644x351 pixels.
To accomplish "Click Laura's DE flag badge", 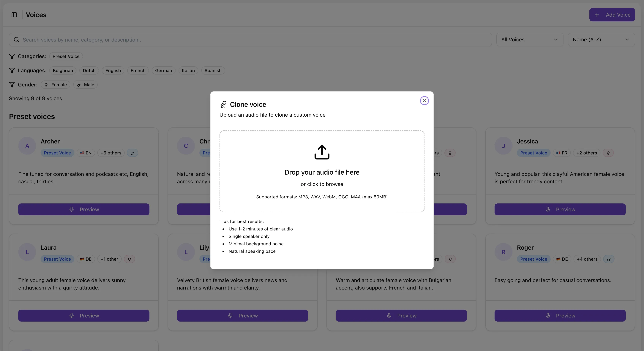I will (86, 259).
